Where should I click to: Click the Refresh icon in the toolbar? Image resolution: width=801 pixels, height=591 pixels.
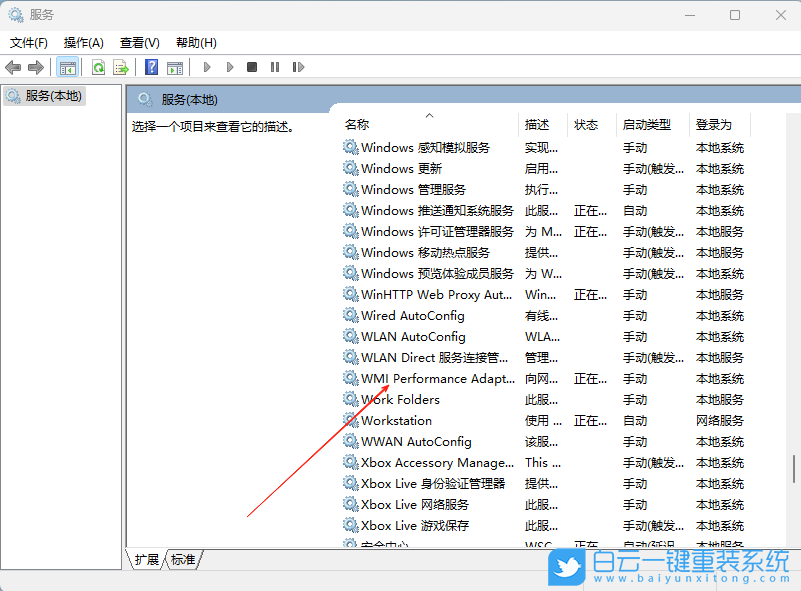point(98,67)
